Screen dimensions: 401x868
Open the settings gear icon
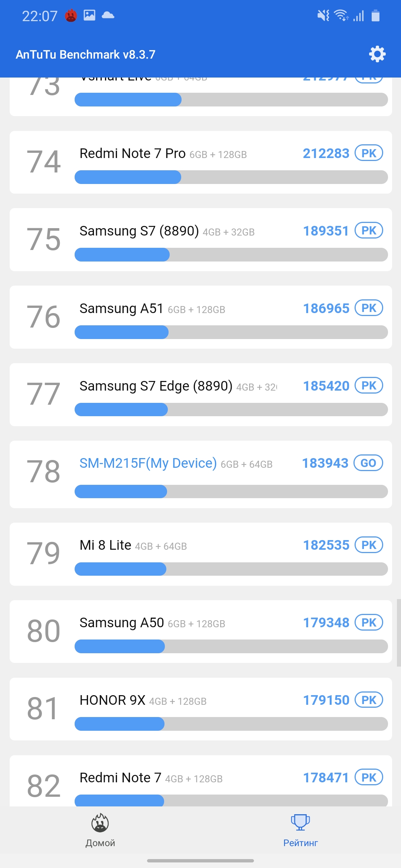pos(377,54)
